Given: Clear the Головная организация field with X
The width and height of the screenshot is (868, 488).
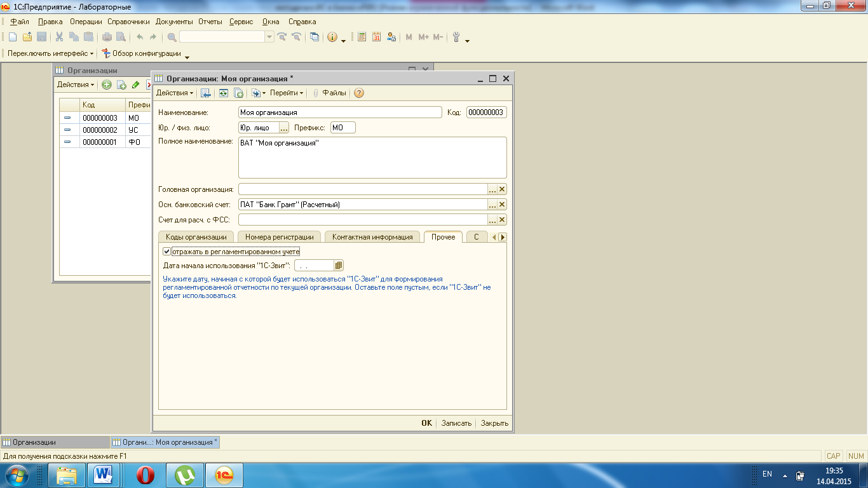Looking at the screenshot, I should (x=502, y=189).
